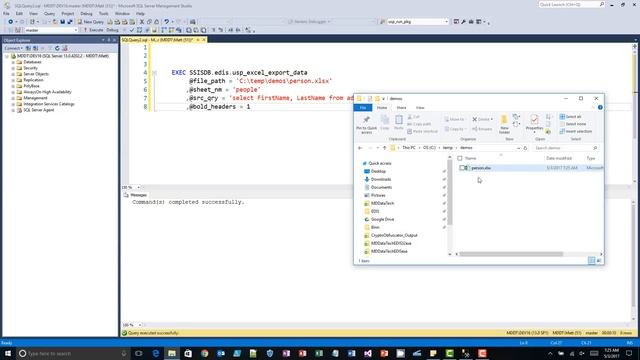Click Select none in Explorer ribbon
Image resolution: width=640 pixels, height=360 pixels.
[573, 124]
